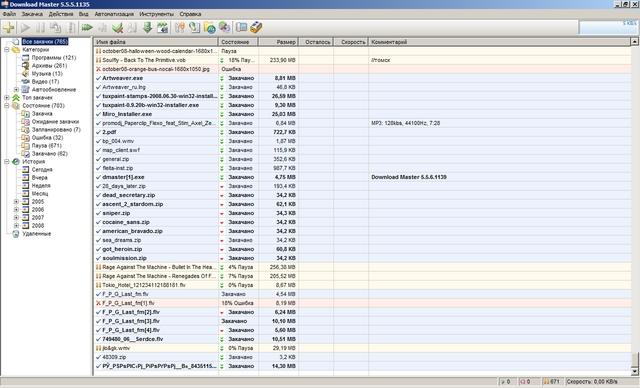640x388 pixels.
Task: Click the list scrollbar down arrow
Action: (634, 371)
